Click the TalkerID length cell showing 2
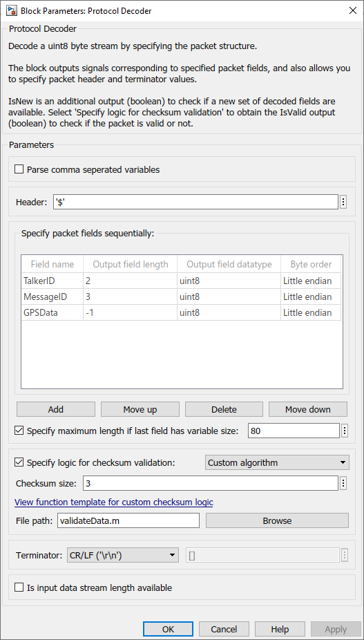Viewport: 364px width, 640px height. pos(130,281)
